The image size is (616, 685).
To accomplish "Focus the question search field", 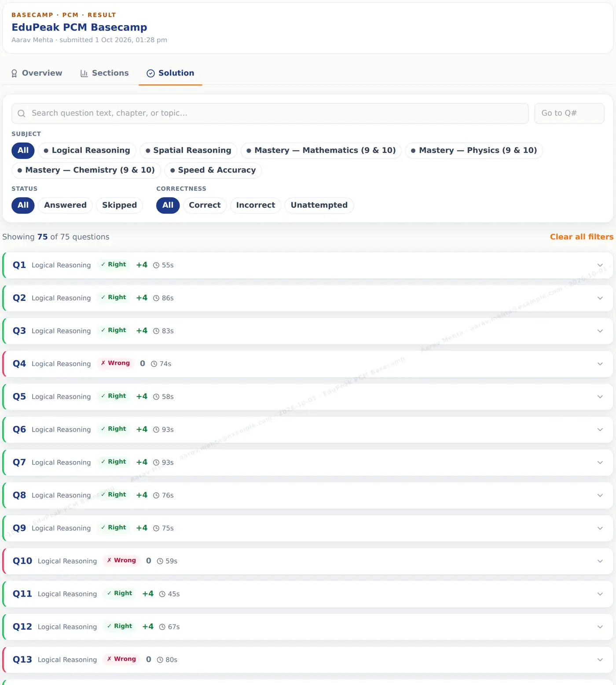I will tap(270, 114).
